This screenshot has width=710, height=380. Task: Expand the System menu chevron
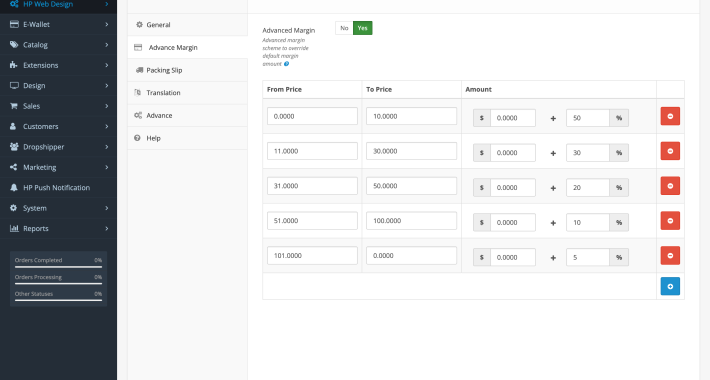107,208
